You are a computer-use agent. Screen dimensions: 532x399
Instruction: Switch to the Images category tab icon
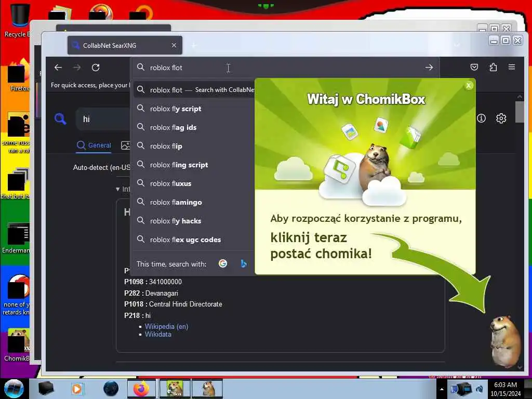pos(125,145)
